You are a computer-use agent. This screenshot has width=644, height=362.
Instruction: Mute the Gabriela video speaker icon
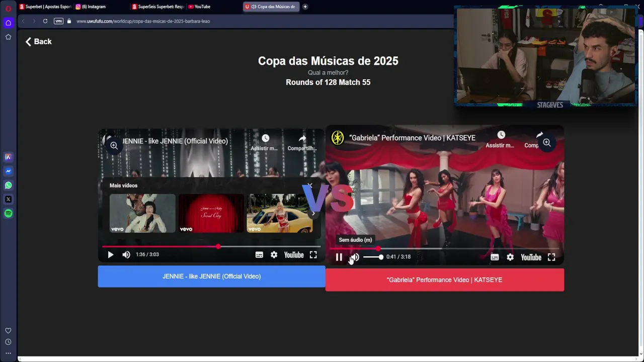point(355,257)
